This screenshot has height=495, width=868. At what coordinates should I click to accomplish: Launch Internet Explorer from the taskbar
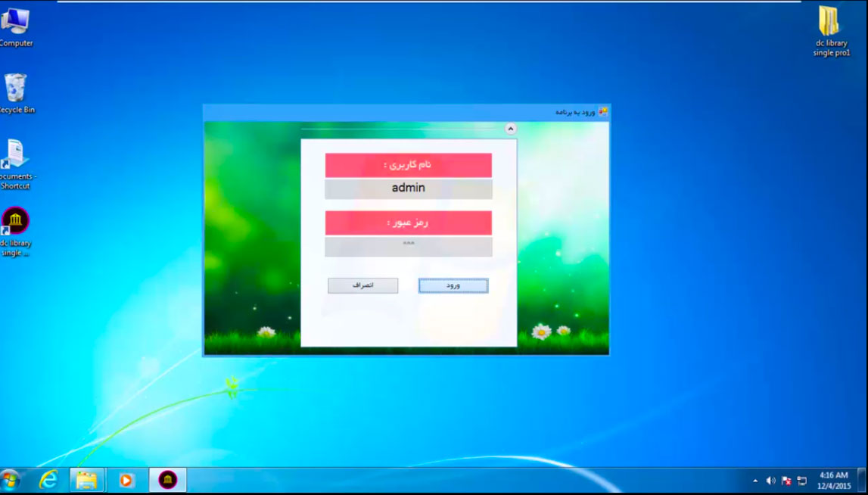point(48,480)
